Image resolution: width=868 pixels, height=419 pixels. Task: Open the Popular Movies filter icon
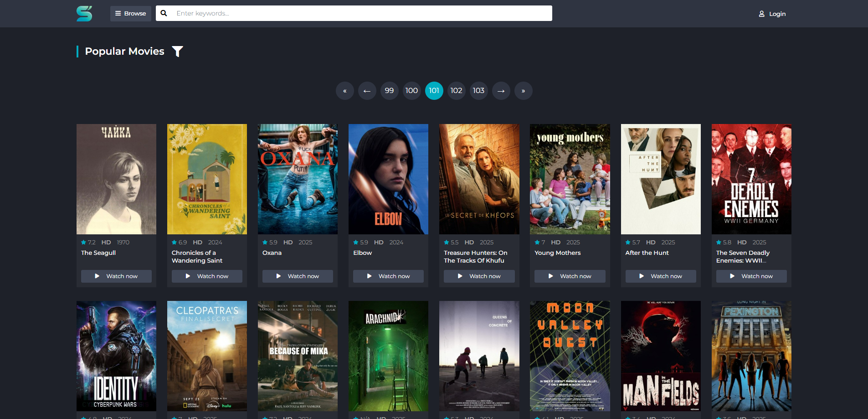178,52
